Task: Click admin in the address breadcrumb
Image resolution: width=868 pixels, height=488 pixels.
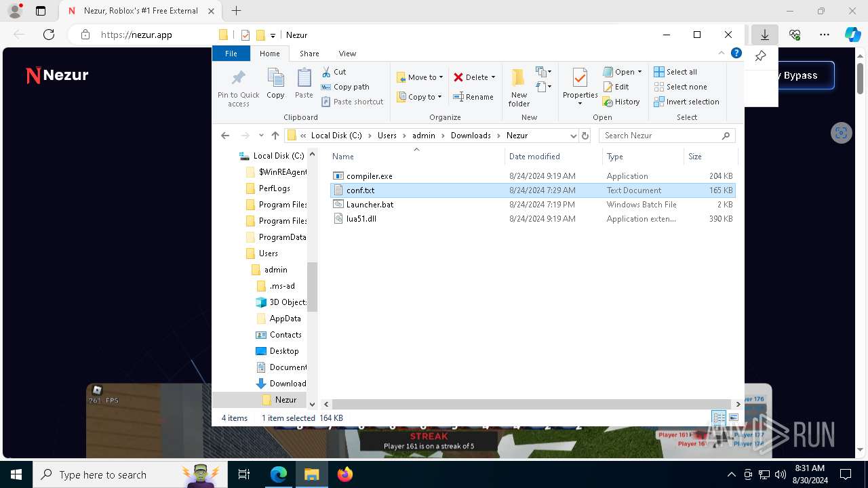Action: point(424,136)
